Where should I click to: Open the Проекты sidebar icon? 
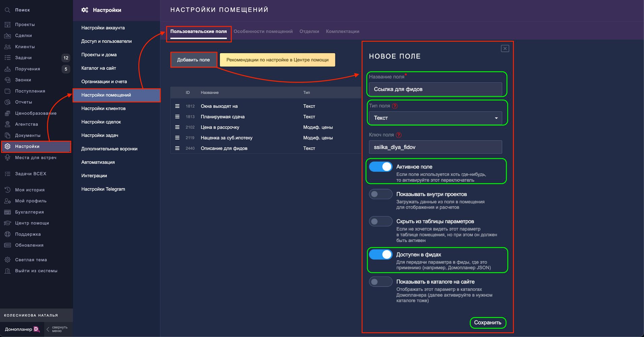7,25
